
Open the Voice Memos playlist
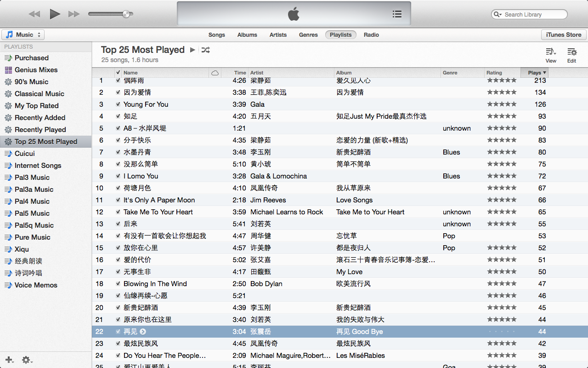point(46,285)
